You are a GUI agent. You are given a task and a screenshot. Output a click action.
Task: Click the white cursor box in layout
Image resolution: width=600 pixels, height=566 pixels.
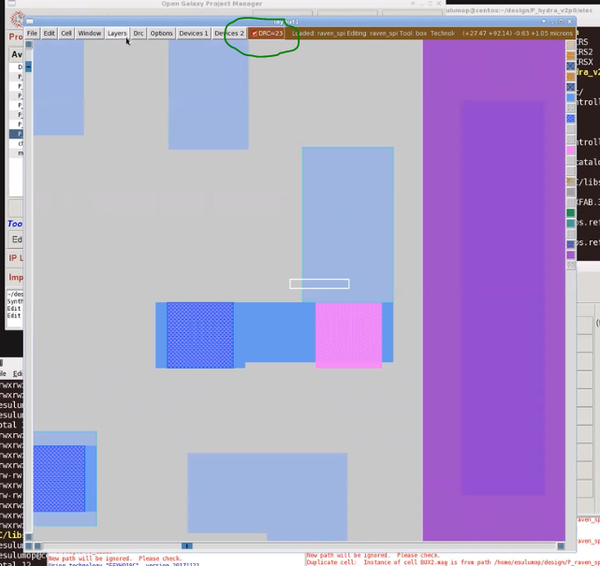point(319,284)
